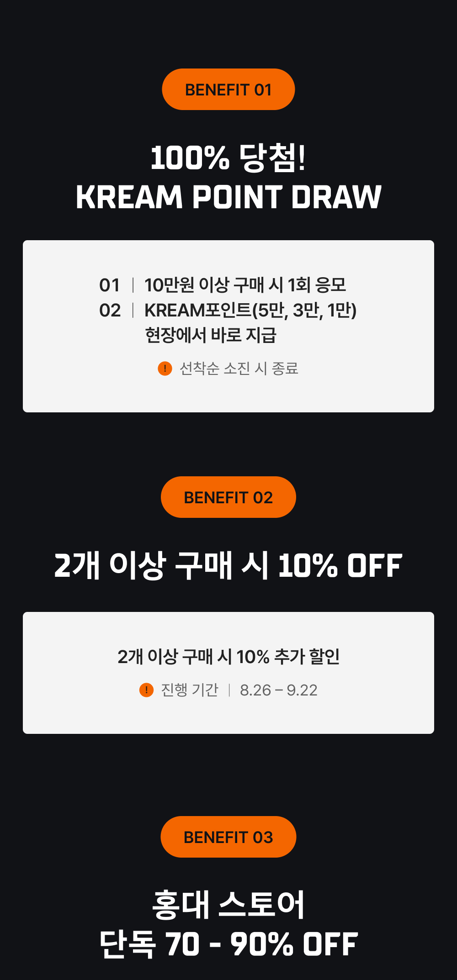This screenshot has height=980, width=457.
Task: Click the '진행 기간' label
Action: pos(190,690)
